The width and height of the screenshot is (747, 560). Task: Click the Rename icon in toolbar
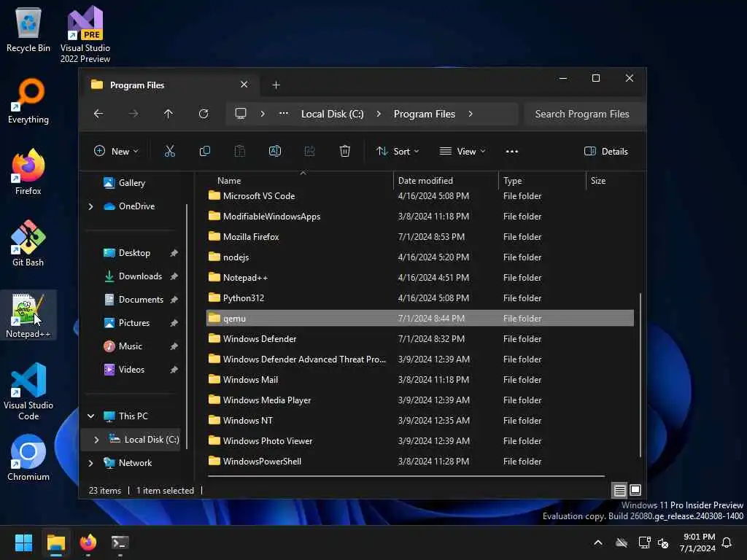point(275,152)
